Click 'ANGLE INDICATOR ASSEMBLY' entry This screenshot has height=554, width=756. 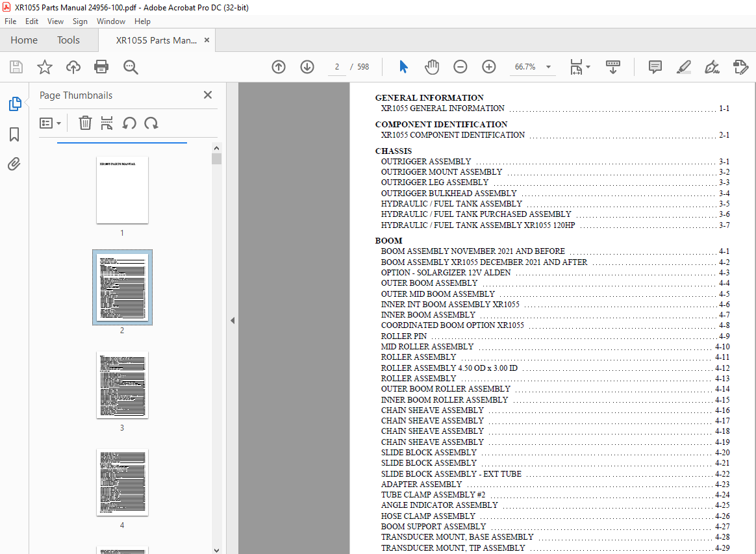pos(439,505)
